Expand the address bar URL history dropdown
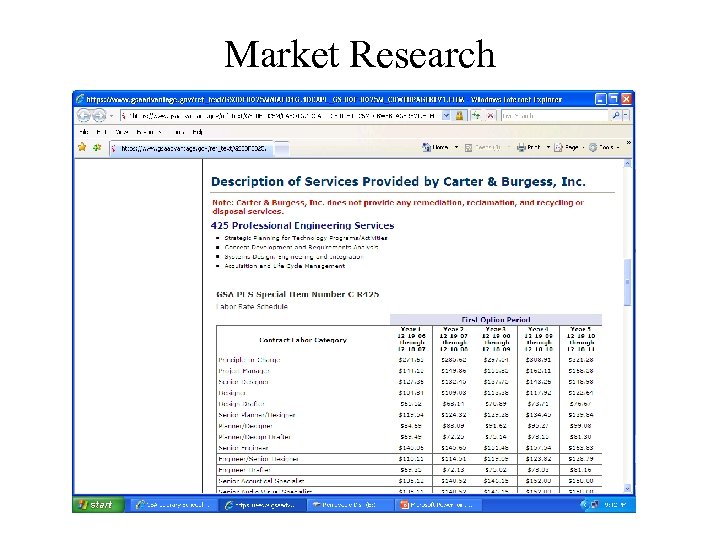The height and width of the screenshot is (540, 720). pos(446,116)
